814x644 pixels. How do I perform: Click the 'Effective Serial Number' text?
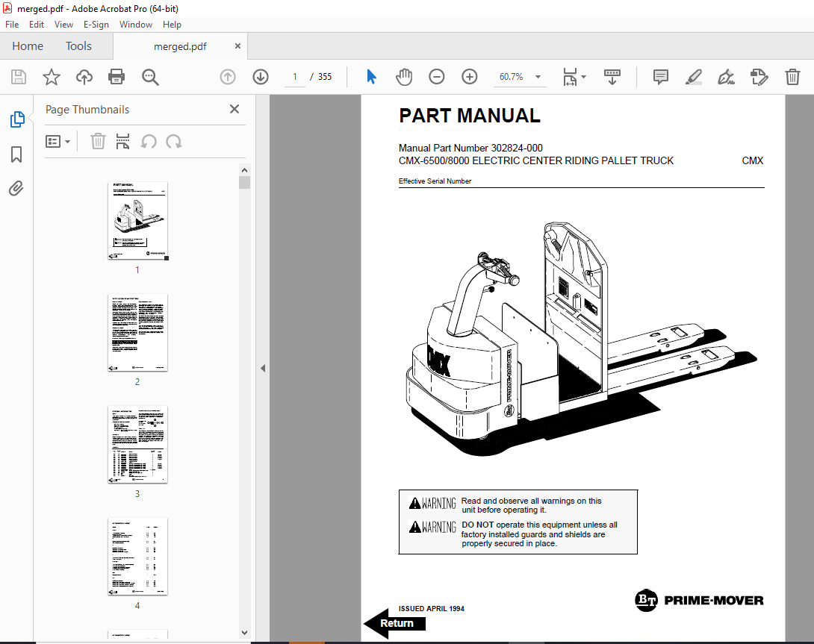(x=435, y=181)
